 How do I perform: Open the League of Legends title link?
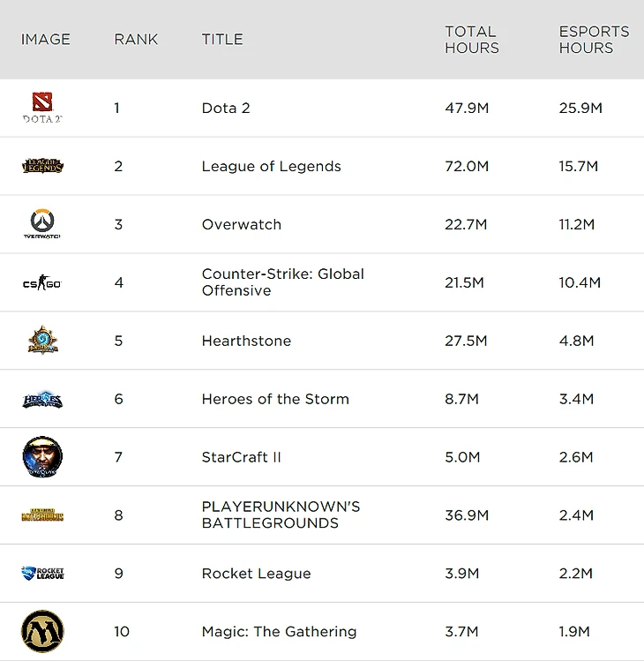pyautogui.click(x=272, y=166)
